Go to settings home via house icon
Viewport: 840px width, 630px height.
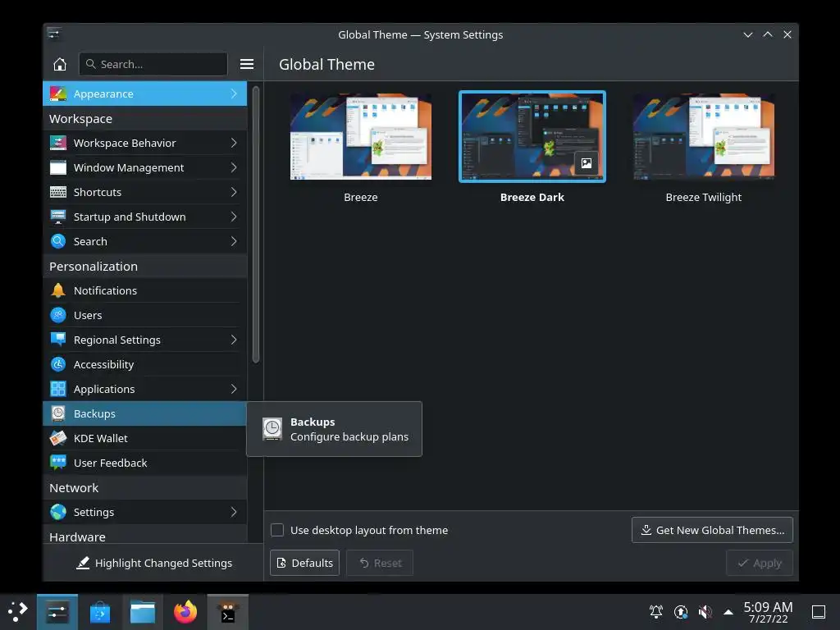(x=59, y=64)
